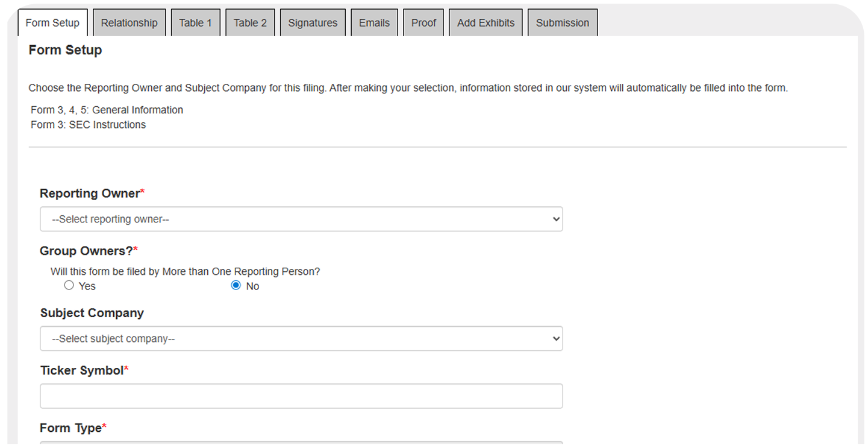This screenshot has width=868, height=448.
Task: Expand the Select subject company dropdown
Action: 301,338
